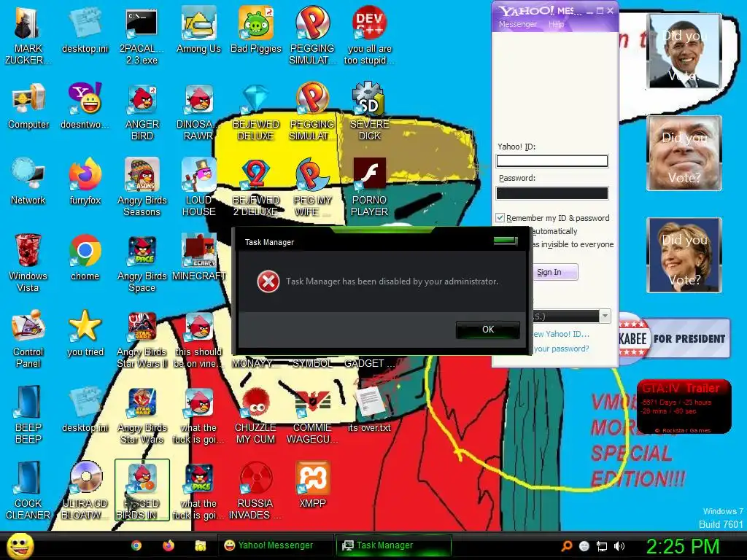This screenshot has width=747, height=560.
Task: Click OK in Task Manager dialog
Action: click(x=488, y=329)
